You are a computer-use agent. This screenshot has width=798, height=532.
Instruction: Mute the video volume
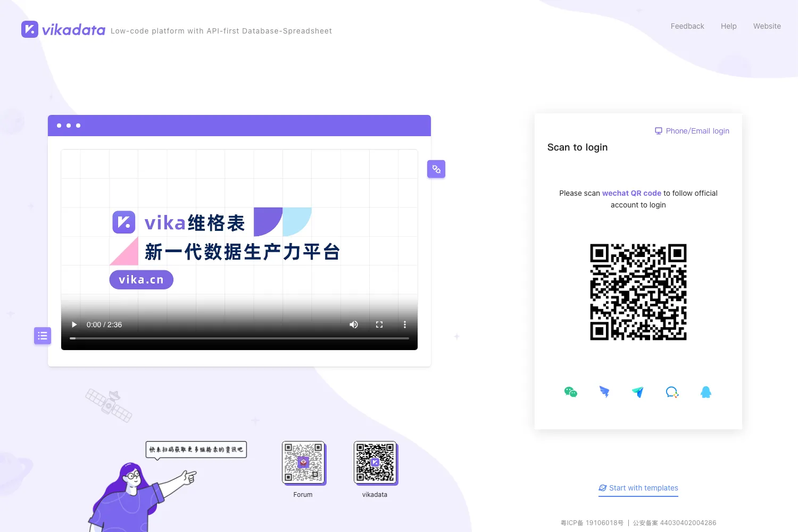click(x=353, y=325)
